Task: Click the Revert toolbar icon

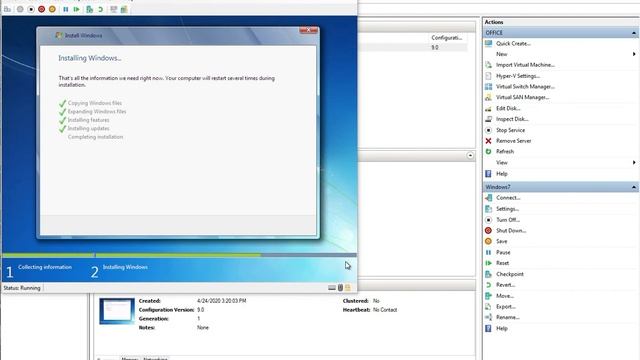Action: 100,9
